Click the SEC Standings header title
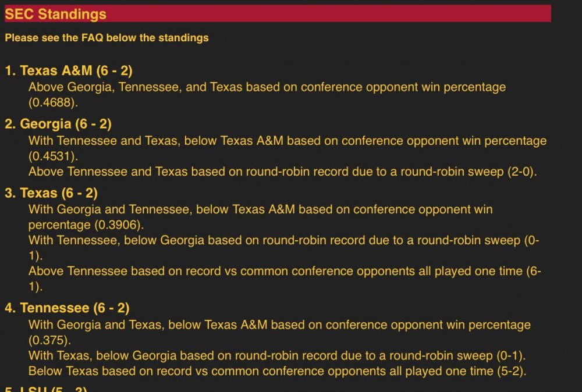Screen dimensions: 582x392 pos(55,15)
